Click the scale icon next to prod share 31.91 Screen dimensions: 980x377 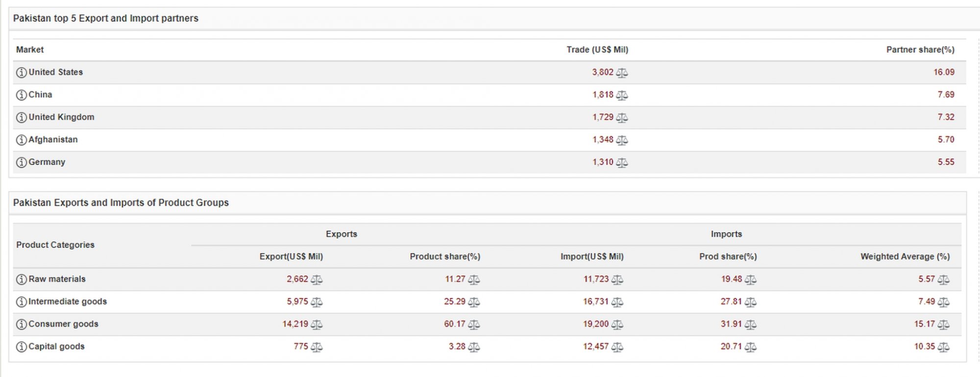(x=751, y=325)
